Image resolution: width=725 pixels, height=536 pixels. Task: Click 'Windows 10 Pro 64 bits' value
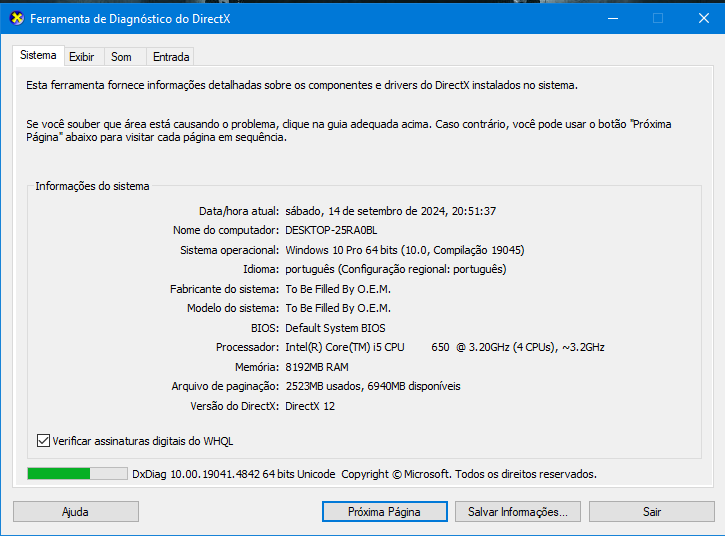341,250
